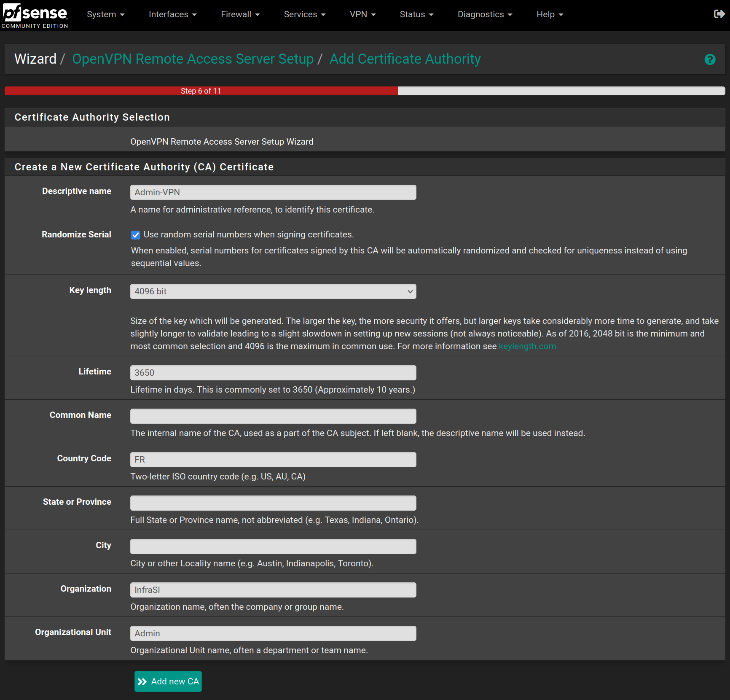Image resolution: width=730 pixels, height=700 pixels.
Task: Click the Organizational Unit field
Action: (273, 633)
